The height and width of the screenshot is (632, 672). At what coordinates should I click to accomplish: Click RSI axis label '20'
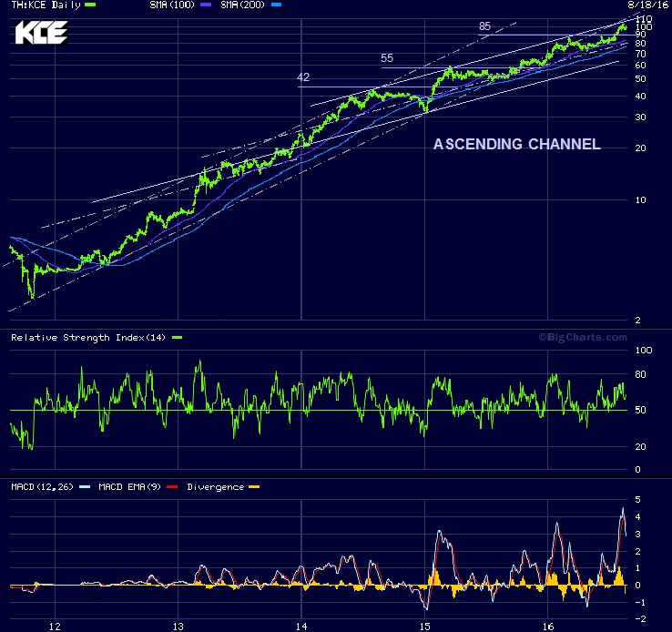coord(640,447)
